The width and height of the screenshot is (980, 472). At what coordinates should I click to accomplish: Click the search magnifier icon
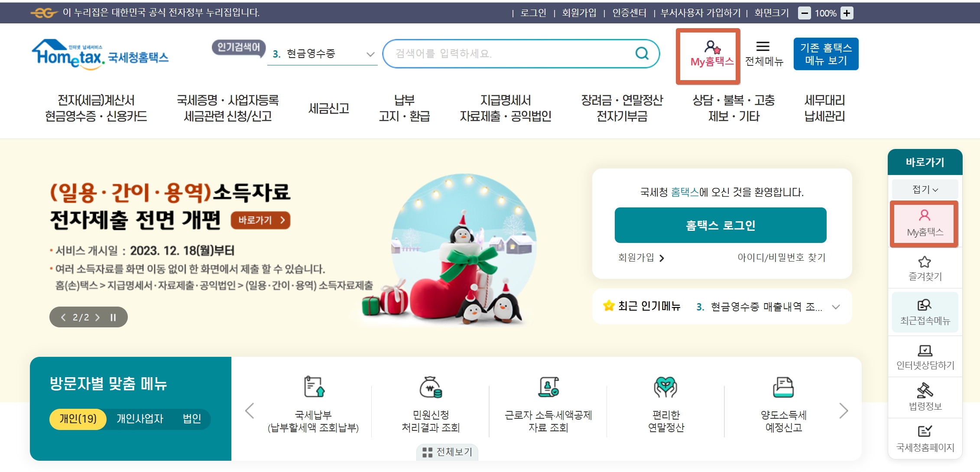pyautogui.click(x=642, y=53)
